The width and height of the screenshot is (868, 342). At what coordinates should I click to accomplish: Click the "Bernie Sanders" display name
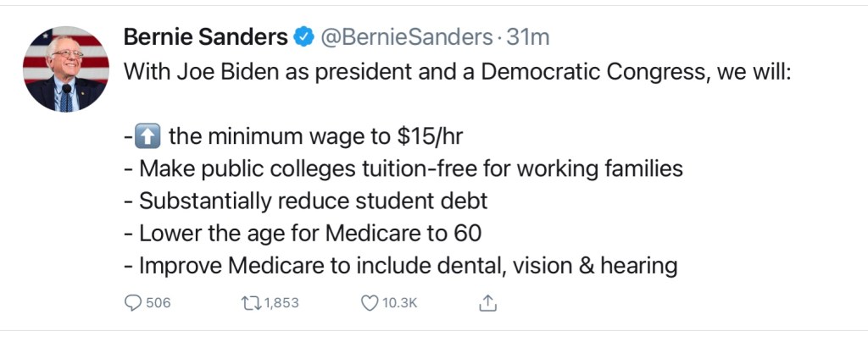(205, 37)
